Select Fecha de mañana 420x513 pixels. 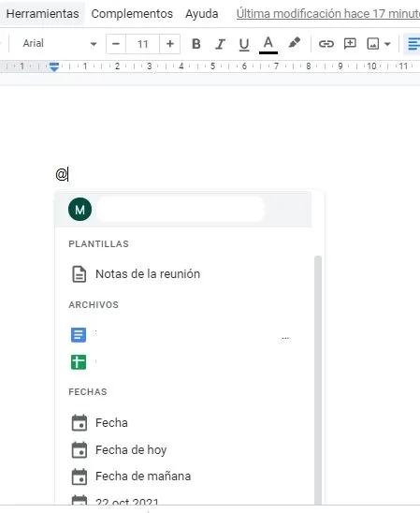coord(183,476)
